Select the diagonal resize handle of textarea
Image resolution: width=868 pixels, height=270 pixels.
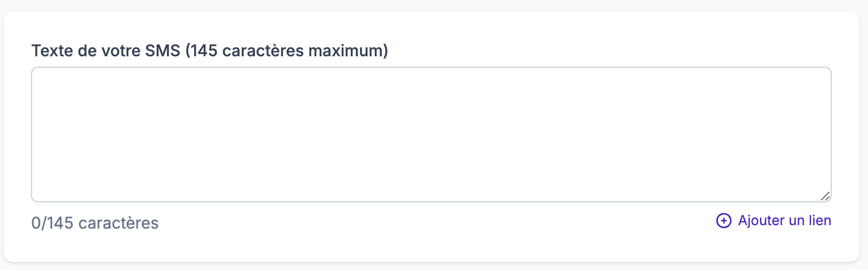[x=825, y=196]
